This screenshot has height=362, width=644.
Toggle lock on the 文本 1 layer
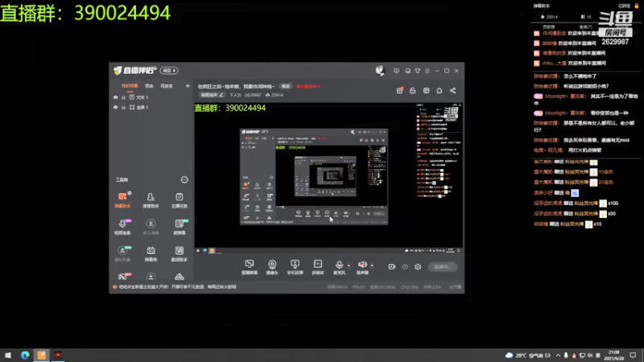click(x=124, y=97)
